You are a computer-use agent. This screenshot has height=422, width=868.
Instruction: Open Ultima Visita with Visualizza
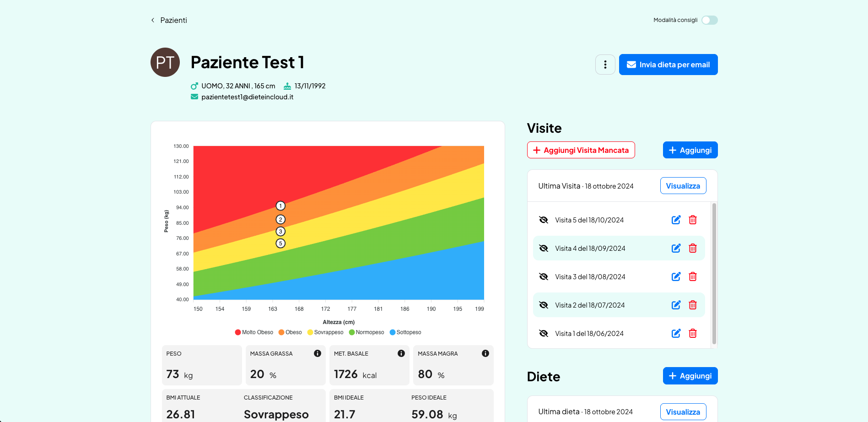pyautogui.click(x=683, y=186)
